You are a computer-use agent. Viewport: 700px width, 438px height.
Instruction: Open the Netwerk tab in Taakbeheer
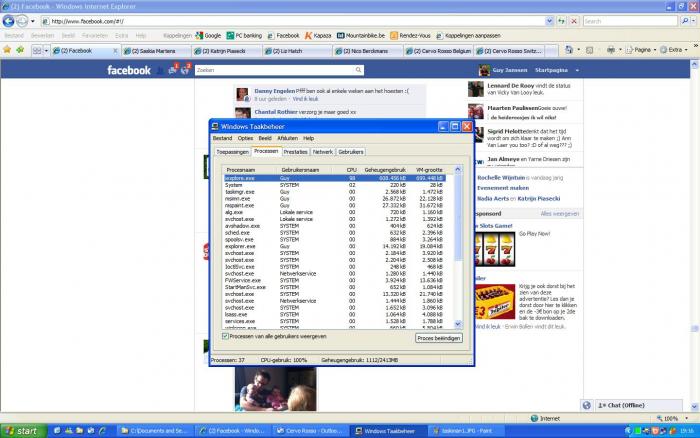pyautogui.click(x=323, y=151)
